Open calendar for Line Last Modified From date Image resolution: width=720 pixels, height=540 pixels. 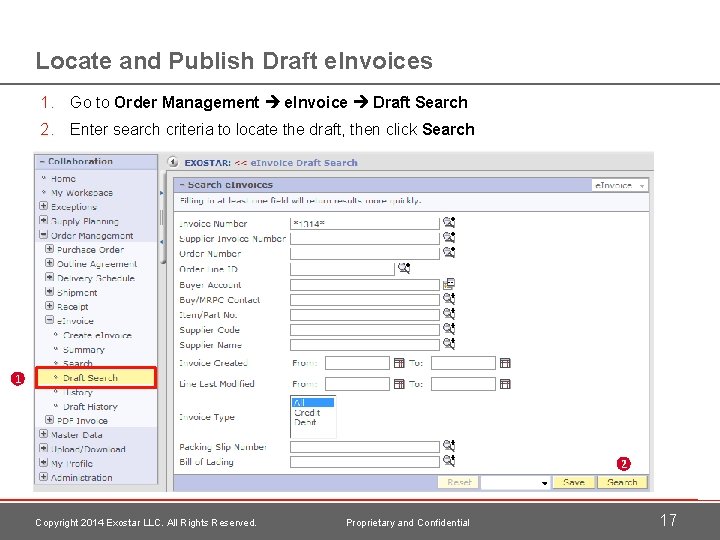click(x=399, y=384)
